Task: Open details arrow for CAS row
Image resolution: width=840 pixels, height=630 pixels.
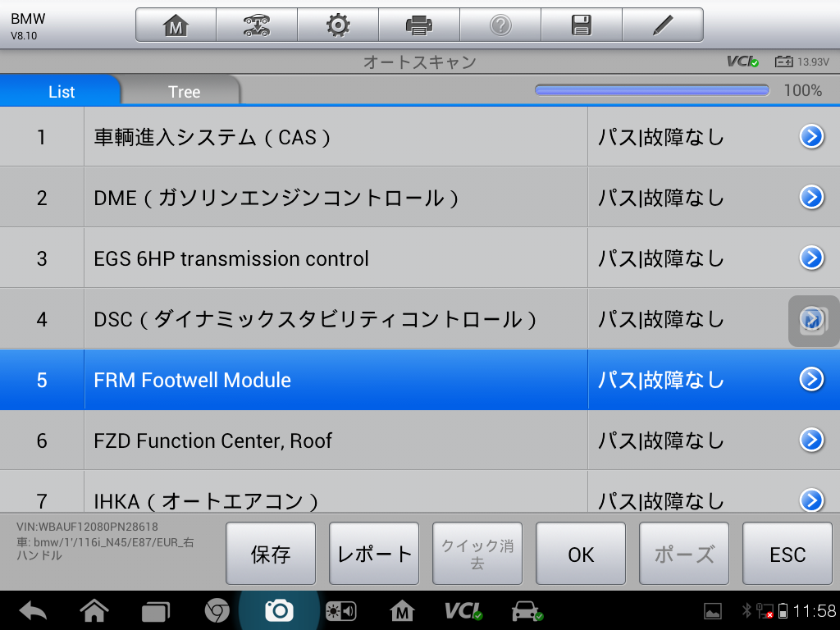Action: tap(811, 137)
